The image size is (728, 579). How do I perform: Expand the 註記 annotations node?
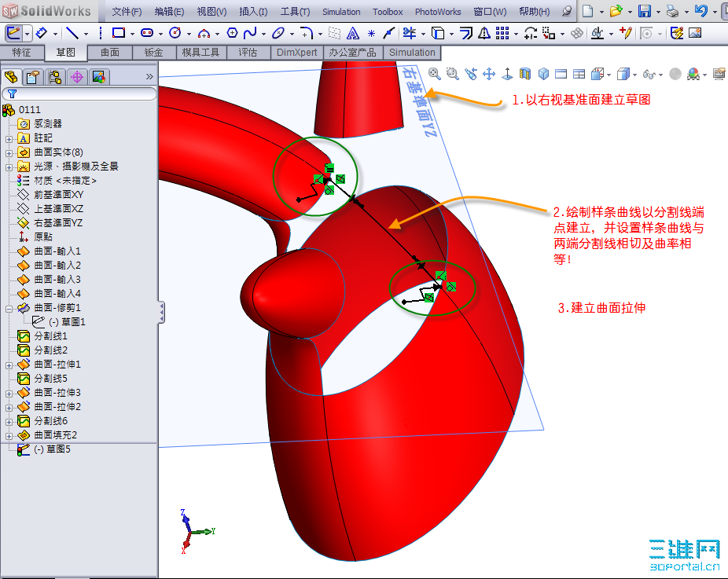coord(9,139)
